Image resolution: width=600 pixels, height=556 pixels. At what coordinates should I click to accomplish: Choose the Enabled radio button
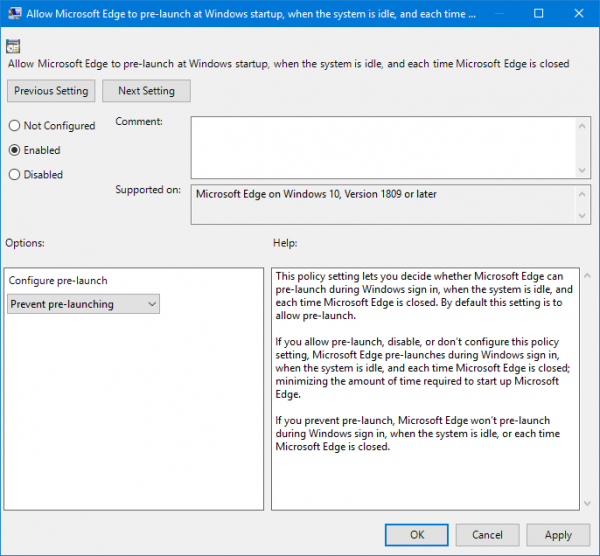[14, 150]
